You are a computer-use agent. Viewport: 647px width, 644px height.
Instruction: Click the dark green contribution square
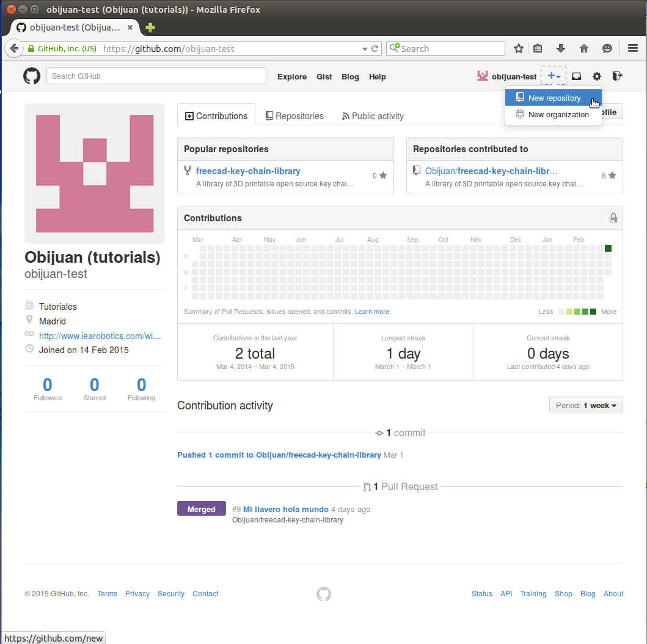pyautogui.click(x=608, y=248)
